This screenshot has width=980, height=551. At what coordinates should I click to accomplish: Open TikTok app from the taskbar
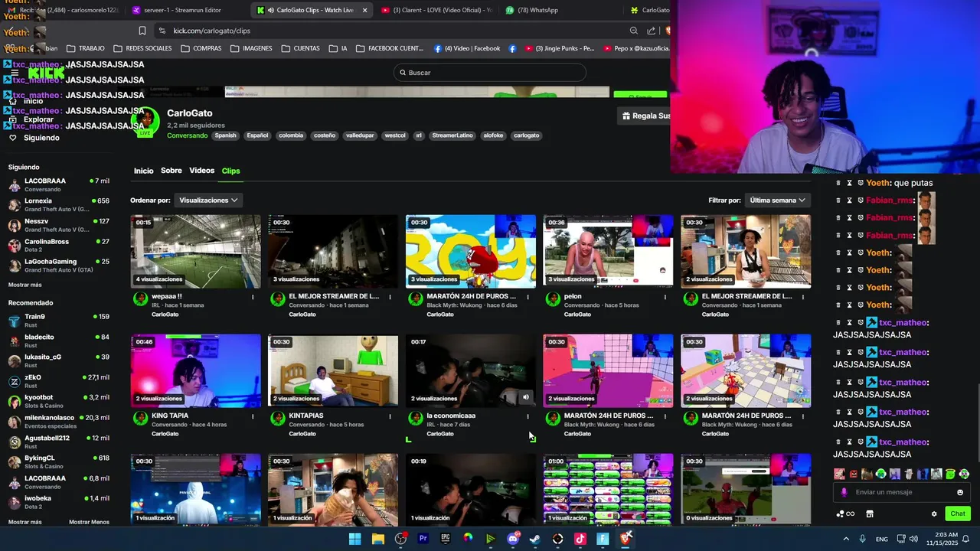580,539
